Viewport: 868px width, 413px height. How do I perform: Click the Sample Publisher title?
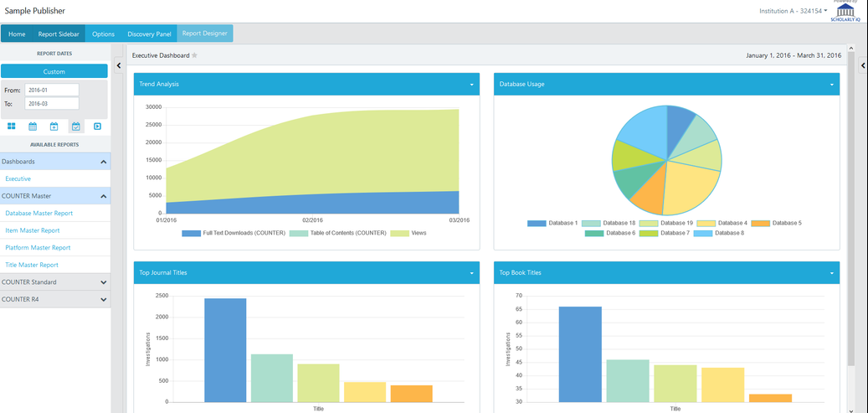pyautogui.click(x=35, y=11)
